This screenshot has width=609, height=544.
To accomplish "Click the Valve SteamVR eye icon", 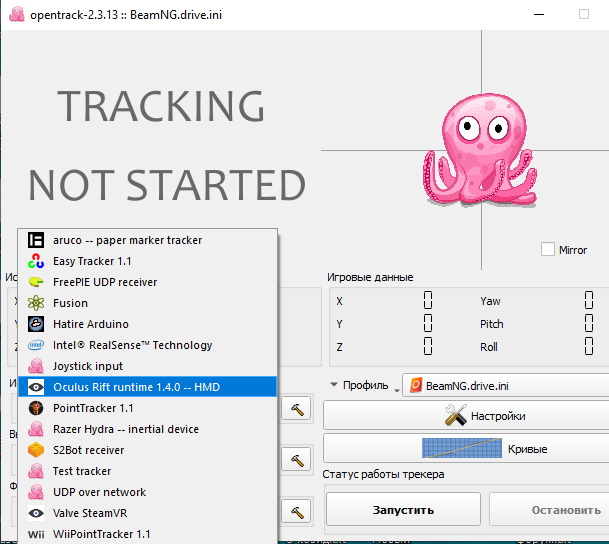I will 36,513.
